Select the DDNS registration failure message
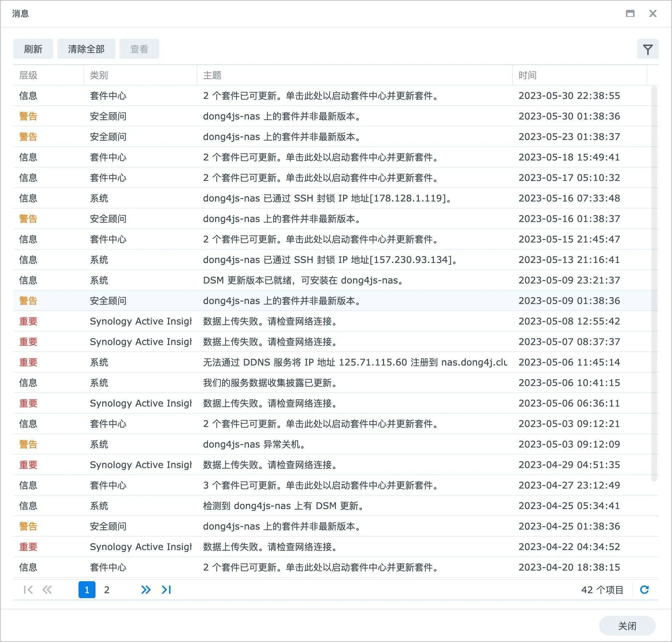 354,362
